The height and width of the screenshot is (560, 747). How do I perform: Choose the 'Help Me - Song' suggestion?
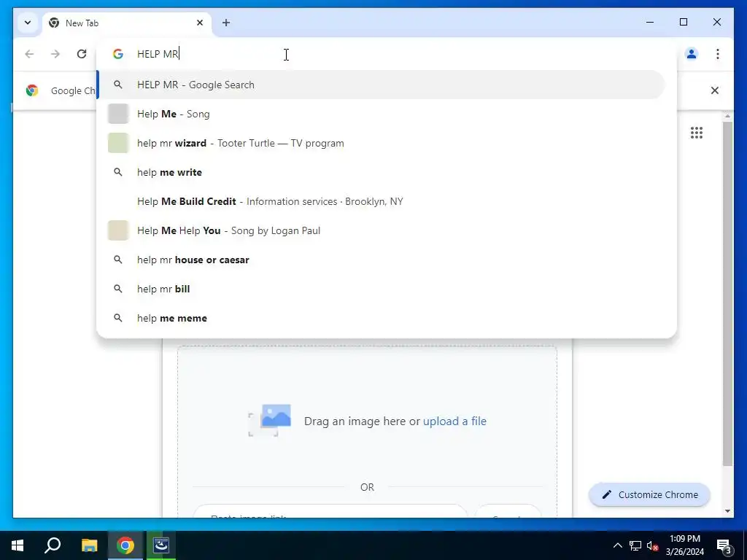(x=381, y=114)
